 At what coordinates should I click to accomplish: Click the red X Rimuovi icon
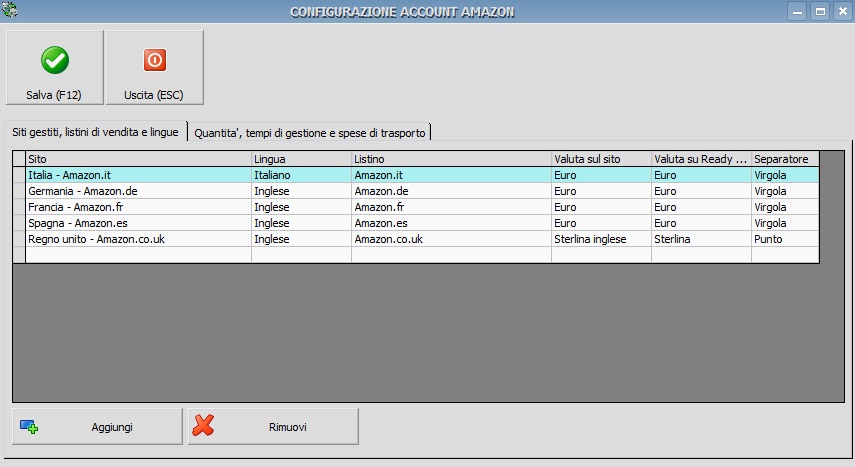tap(203, 426)
